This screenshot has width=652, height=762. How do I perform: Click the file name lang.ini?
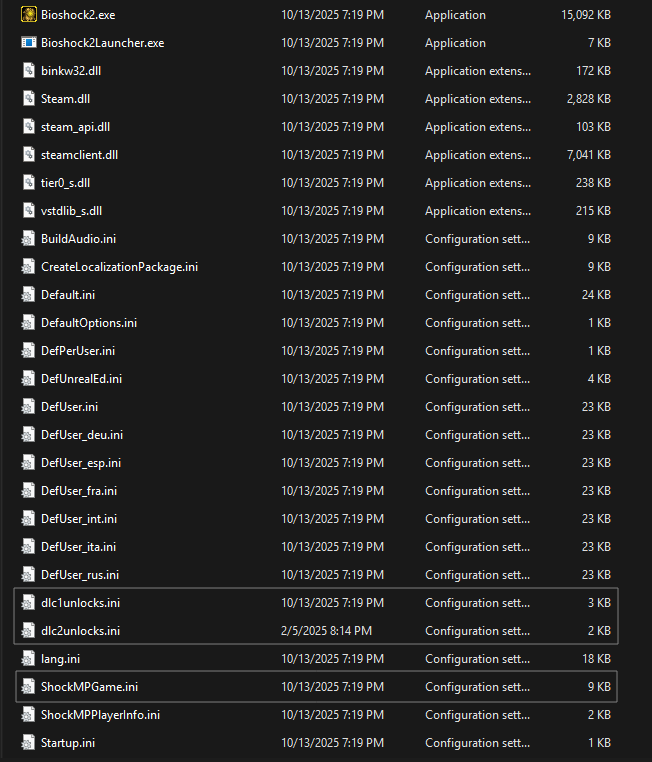(x=61, y=659)
